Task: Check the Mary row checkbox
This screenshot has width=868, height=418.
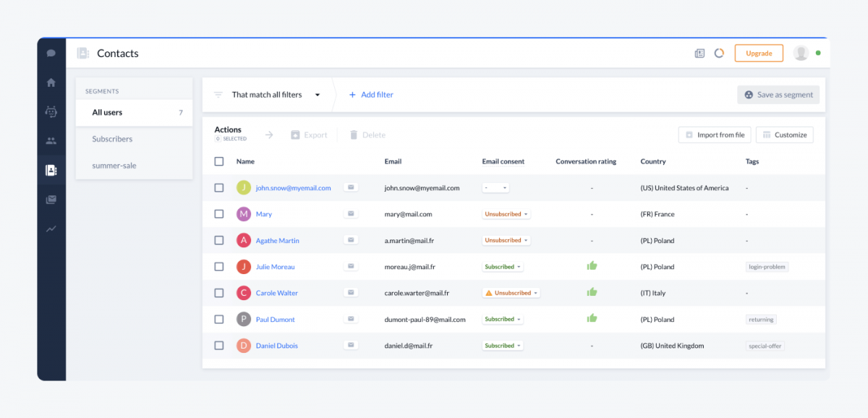Action: [219, 214]
